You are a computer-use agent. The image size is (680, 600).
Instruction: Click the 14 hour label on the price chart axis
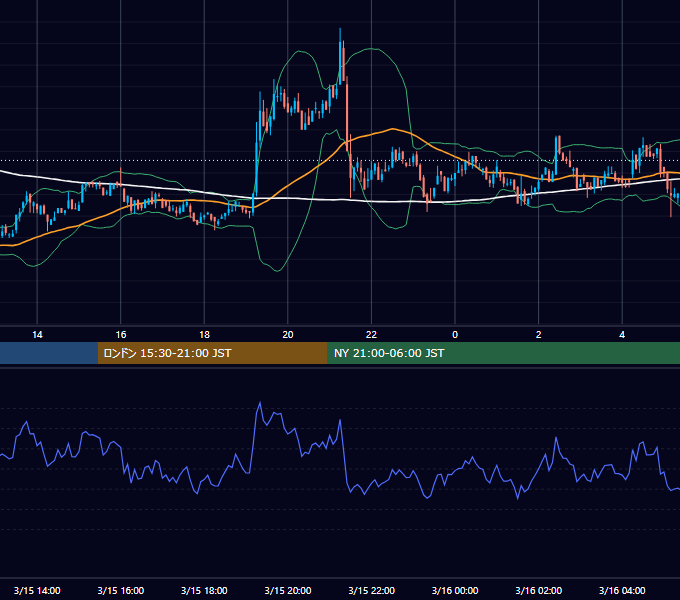click(x=37, y=335)
